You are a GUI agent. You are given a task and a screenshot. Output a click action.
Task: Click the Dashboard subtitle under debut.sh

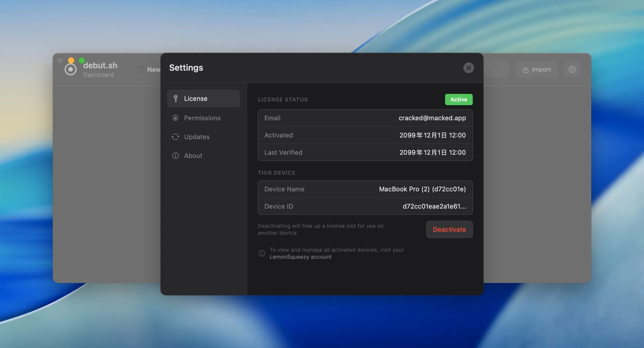tap(98, 75)
